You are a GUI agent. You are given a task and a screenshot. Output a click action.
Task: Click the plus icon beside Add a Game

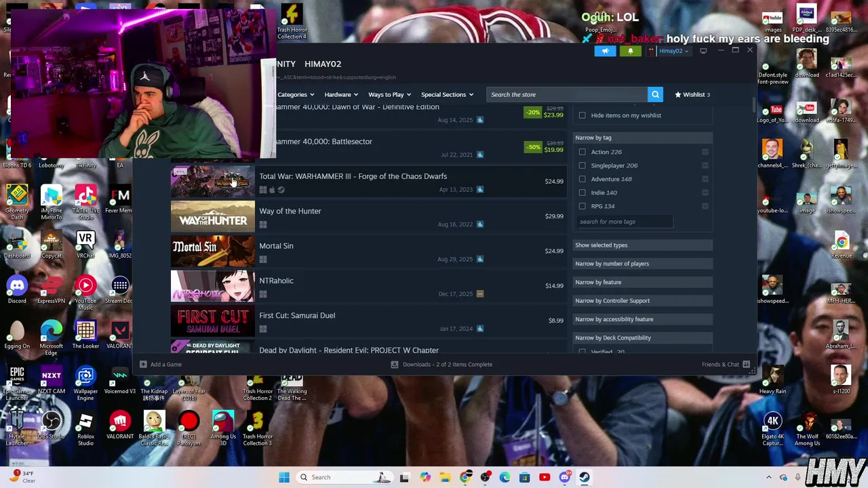pyautogui.click(x=143, y=365)
